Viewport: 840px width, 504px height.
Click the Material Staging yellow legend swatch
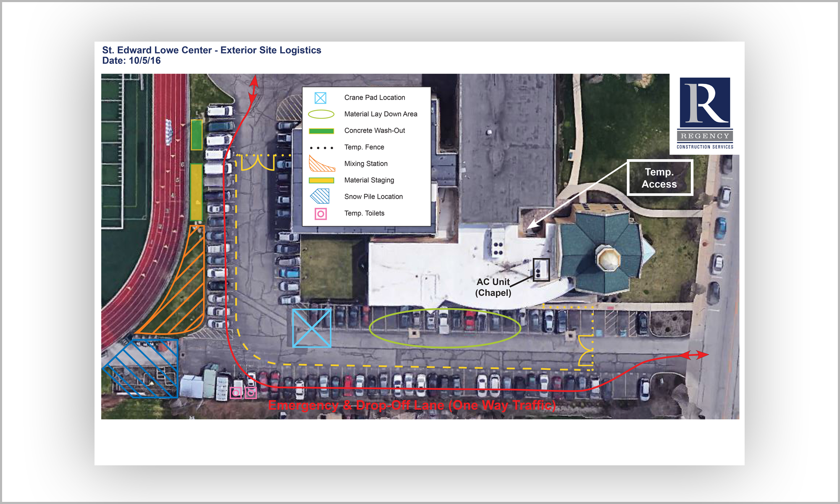click(321, 180)
